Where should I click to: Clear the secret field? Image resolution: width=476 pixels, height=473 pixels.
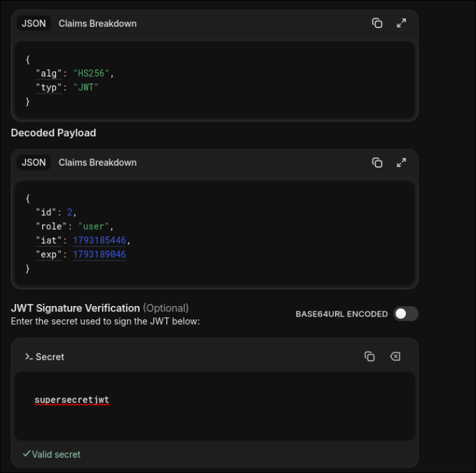[395, 356]
